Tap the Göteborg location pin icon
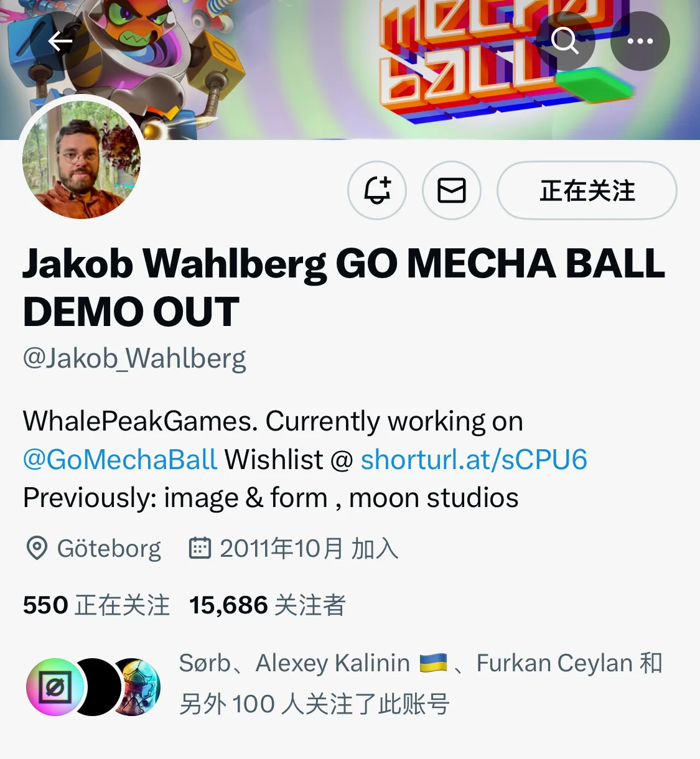Viewport: 700px width, 759px height. pos(37,548)
